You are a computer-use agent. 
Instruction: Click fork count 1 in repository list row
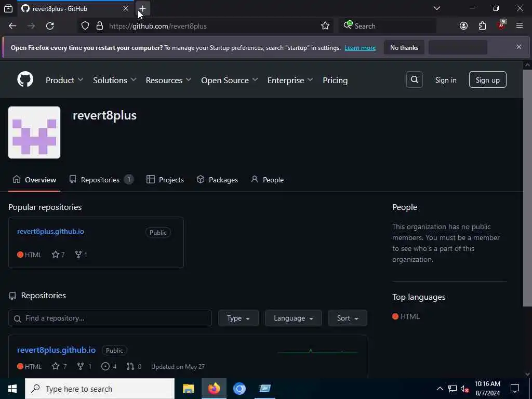[84, 366]
